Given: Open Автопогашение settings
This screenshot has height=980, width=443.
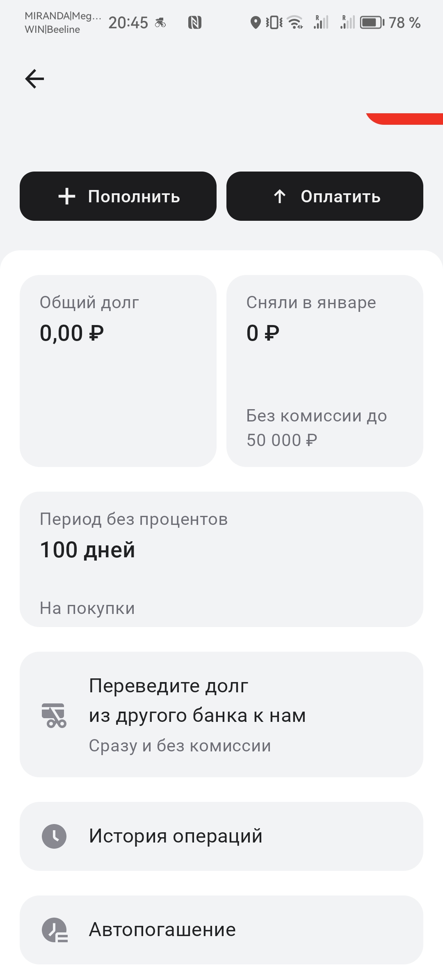Looking at the screenshot, I should coord(221,930).
